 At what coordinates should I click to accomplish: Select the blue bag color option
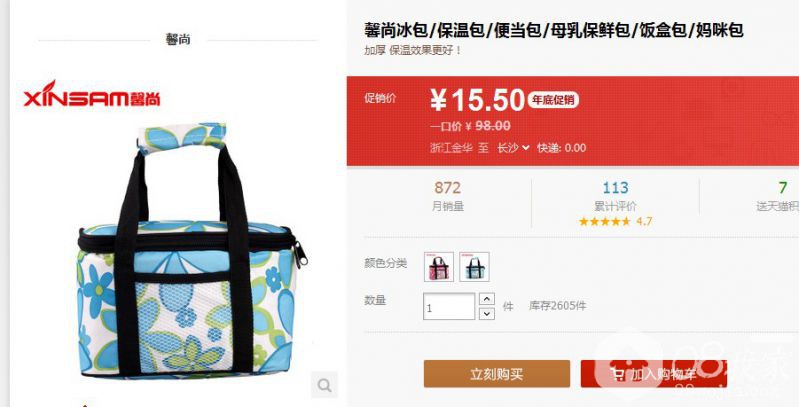[474, 266]
